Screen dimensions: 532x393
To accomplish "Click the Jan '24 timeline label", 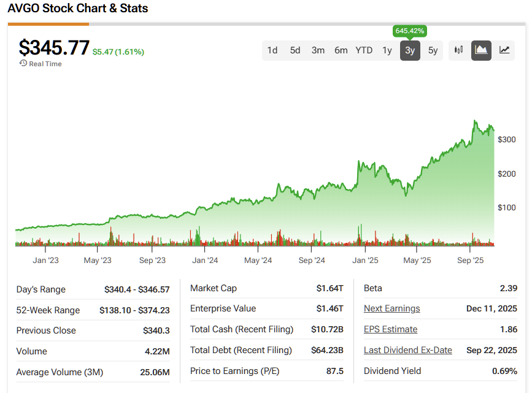I will 205,261.
